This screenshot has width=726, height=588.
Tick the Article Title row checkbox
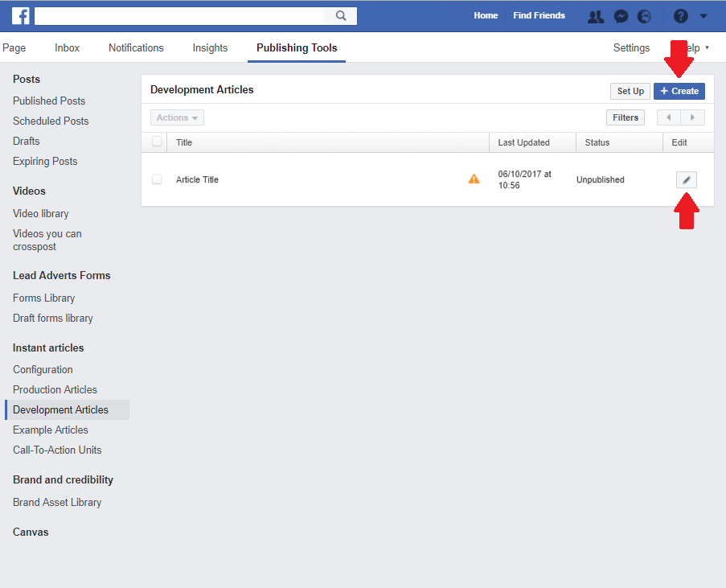[157, 179]
